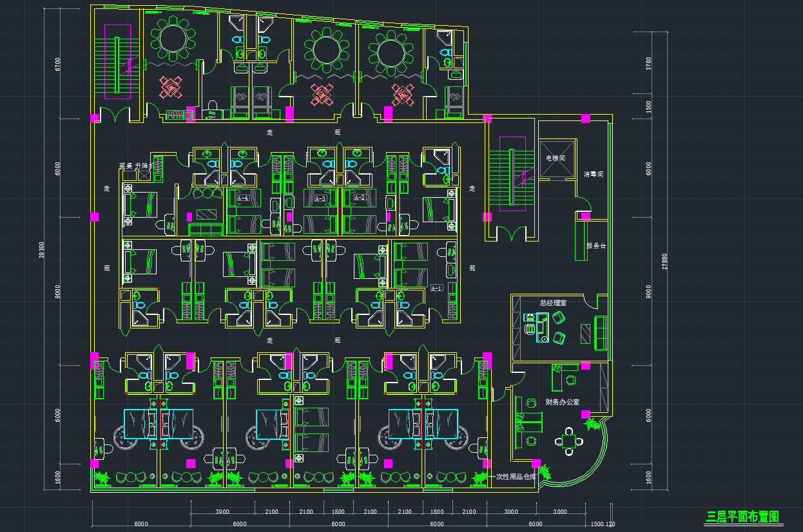Select the 3900 dimension text

222,512
